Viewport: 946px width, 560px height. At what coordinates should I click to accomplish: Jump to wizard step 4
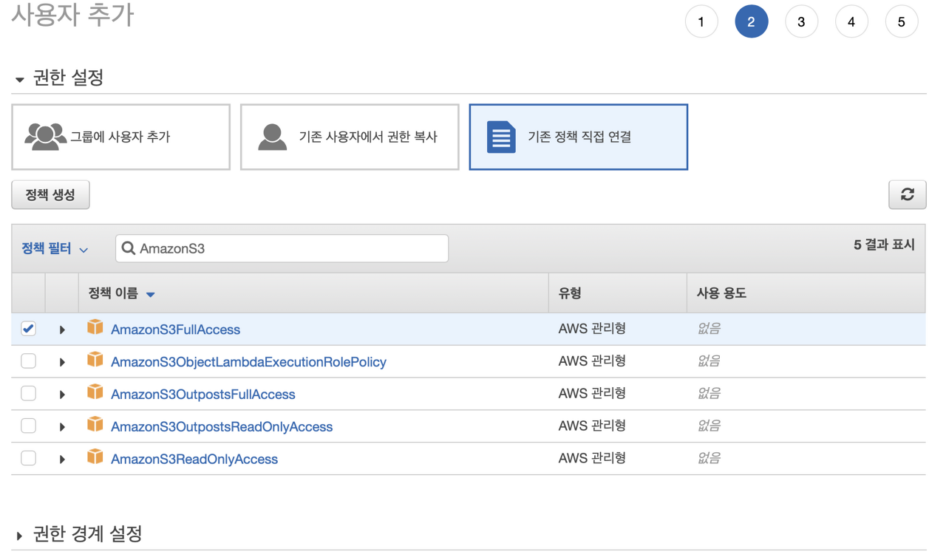pos(851,21)
